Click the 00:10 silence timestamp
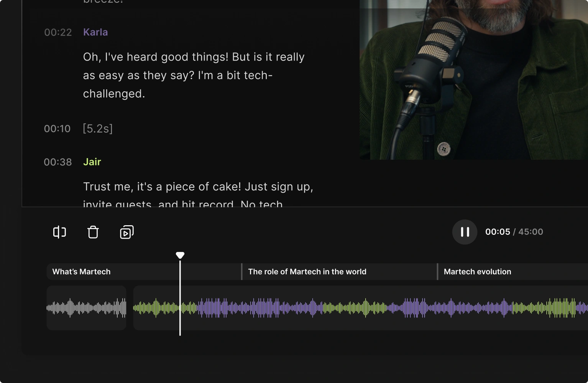 click(x=57, y=129)
